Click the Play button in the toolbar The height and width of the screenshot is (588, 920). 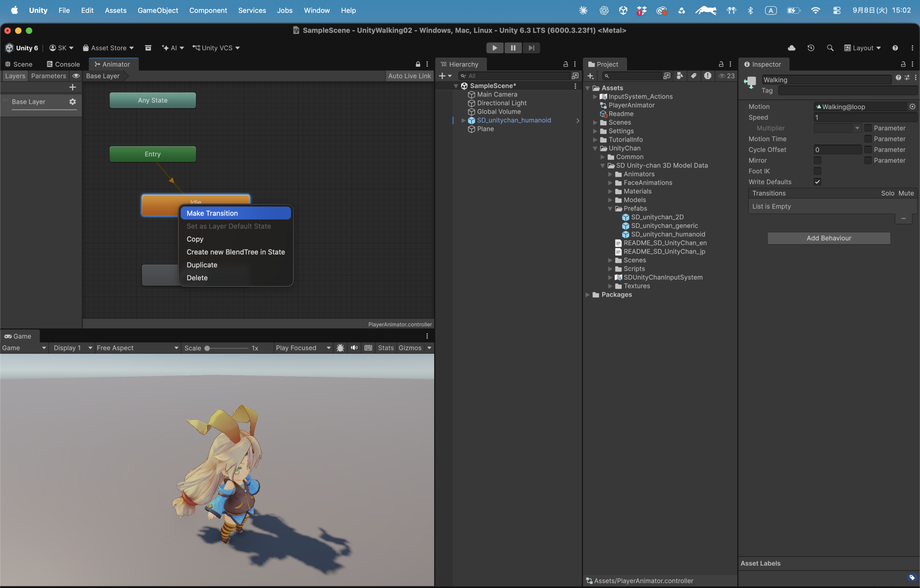click(494, 48)
